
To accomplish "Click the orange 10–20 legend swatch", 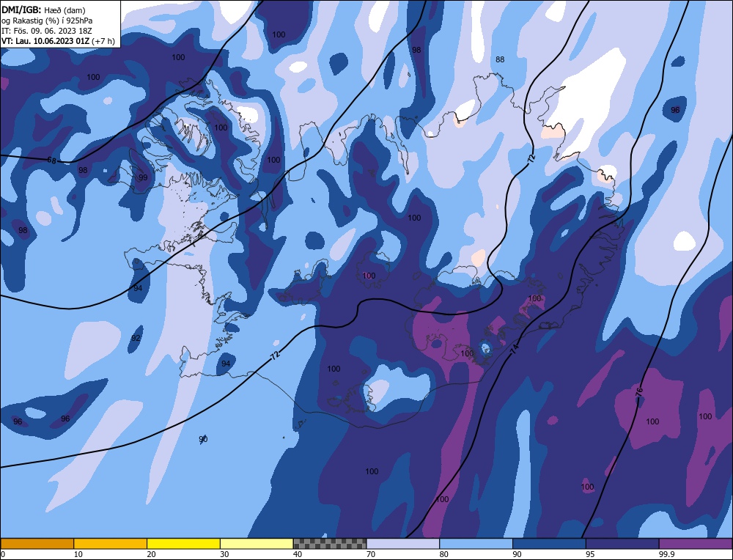I will [111, 543].
